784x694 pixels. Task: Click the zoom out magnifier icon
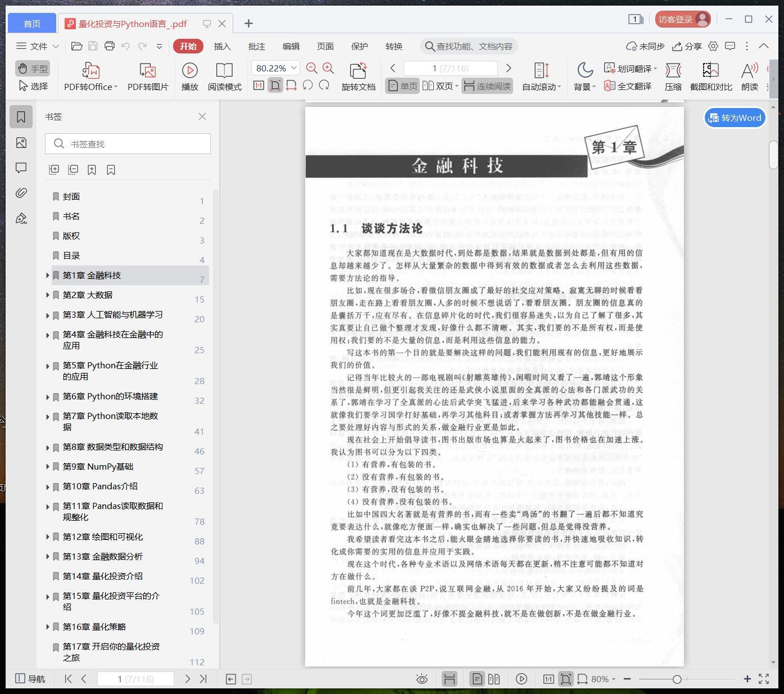311,68
